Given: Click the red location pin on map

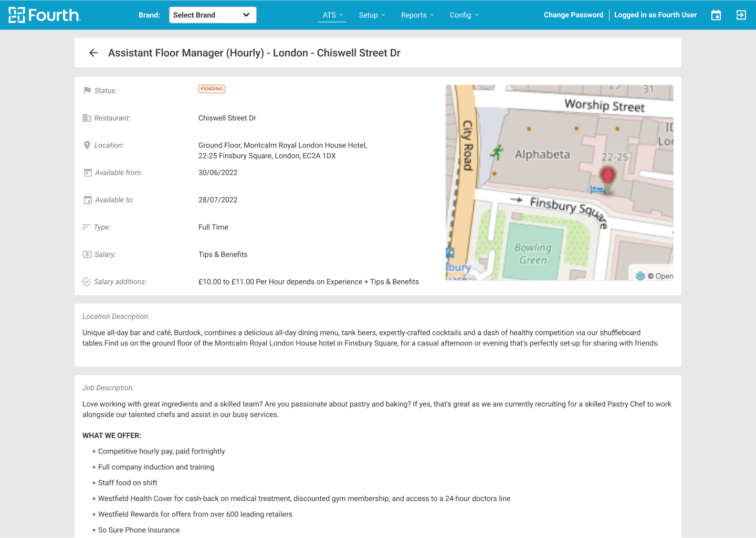Looking at the screenshot, I should pyautogui.click(x=607, y=175).
